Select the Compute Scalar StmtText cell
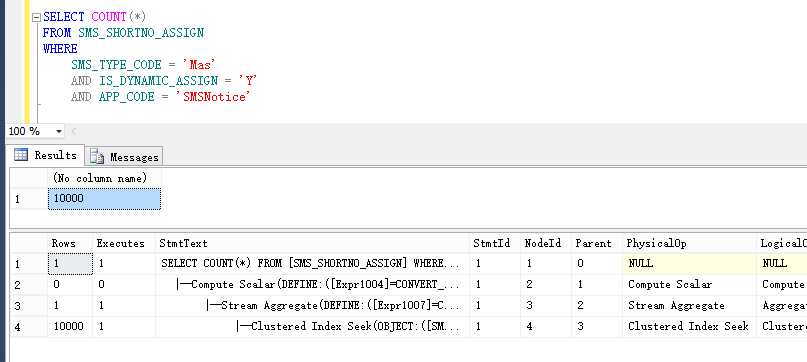This screenshot has width=807, height=362. coord(312,284)
